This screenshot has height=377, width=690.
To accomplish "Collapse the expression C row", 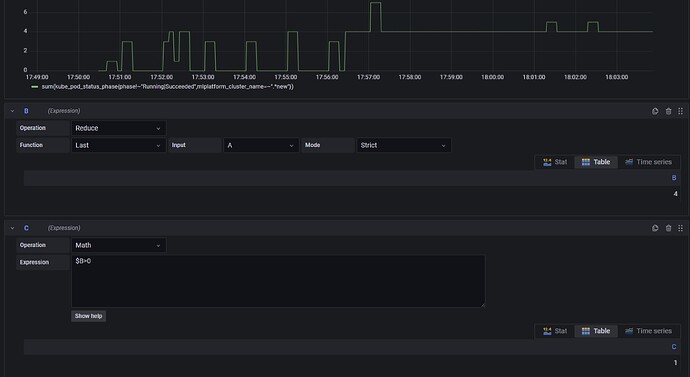I will (x=12, y=228).
